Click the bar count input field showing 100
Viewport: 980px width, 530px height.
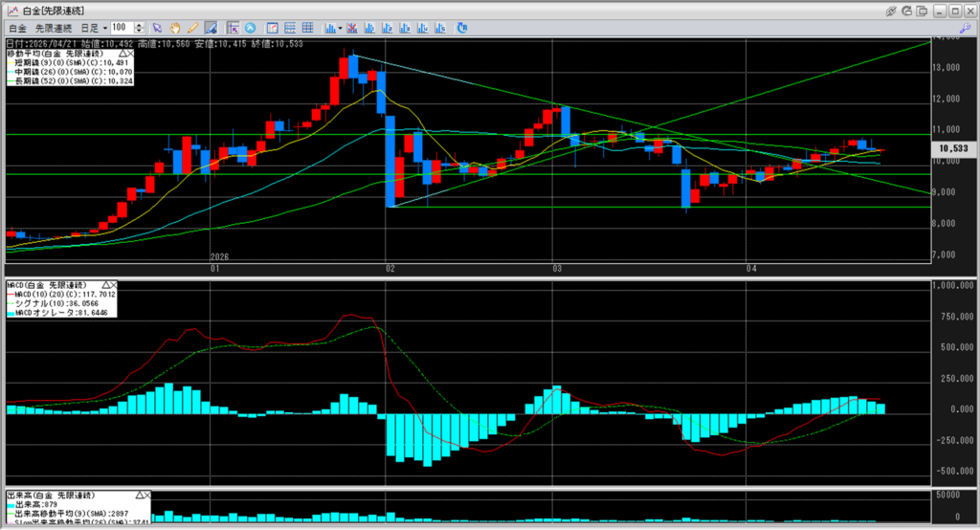(121, 28)
